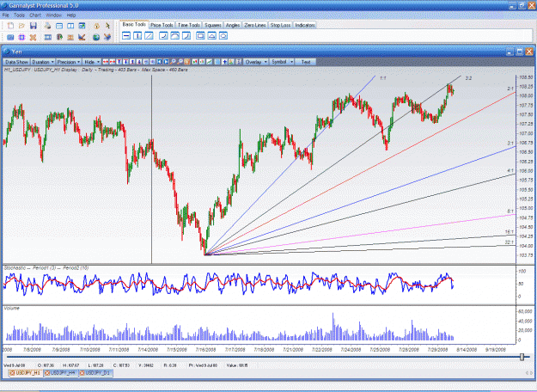The width and height of the screenshot is (537, 392).
Task: Click the 7/24/2008 date label on time axis
Action: pyautogui.click(x=351, y=350)
